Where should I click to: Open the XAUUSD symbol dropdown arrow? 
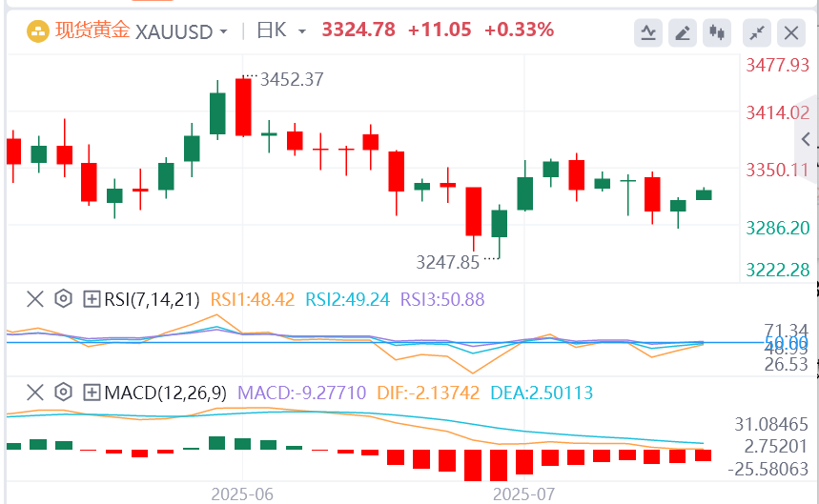coord(223,31)
